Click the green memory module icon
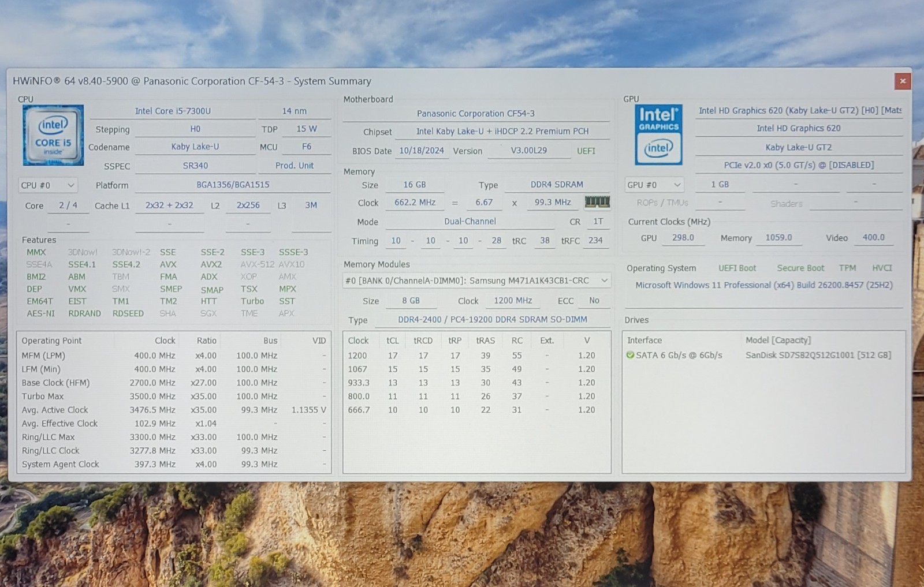This screenshot has width=924, height=587. 597,202
